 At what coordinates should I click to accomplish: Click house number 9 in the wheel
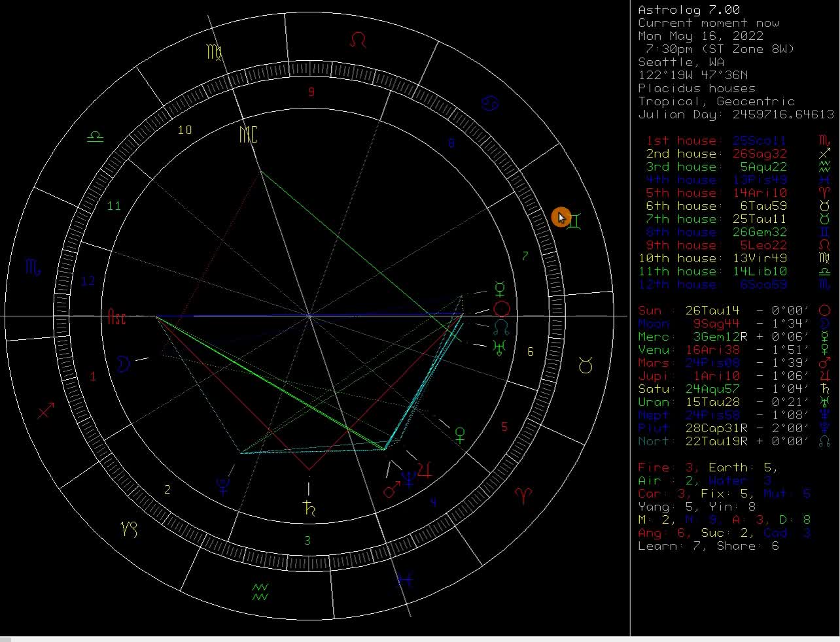[x=311, y=92]
